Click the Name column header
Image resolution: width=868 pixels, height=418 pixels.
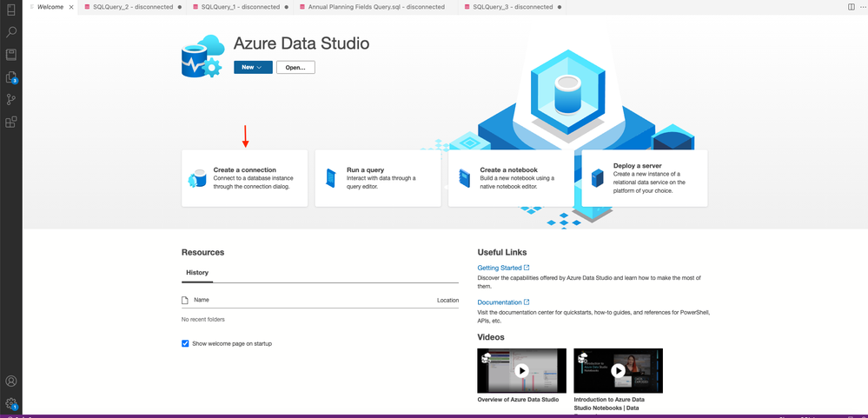point(202,300)
